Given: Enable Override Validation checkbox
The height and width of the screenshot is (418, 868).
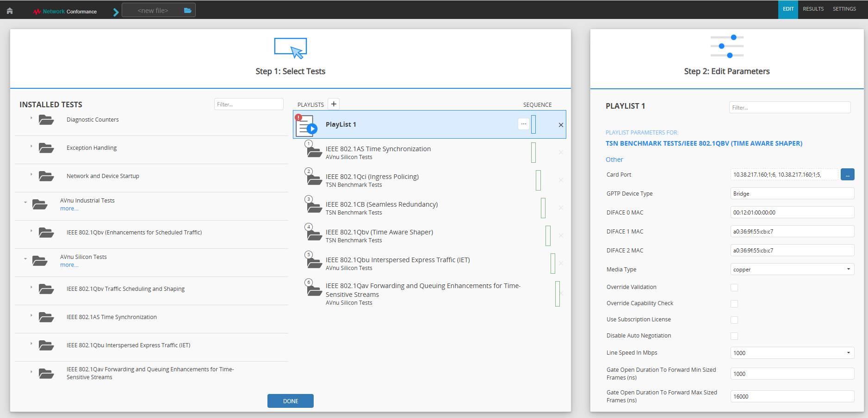Looking at the screenshot, I should (734, 288).
